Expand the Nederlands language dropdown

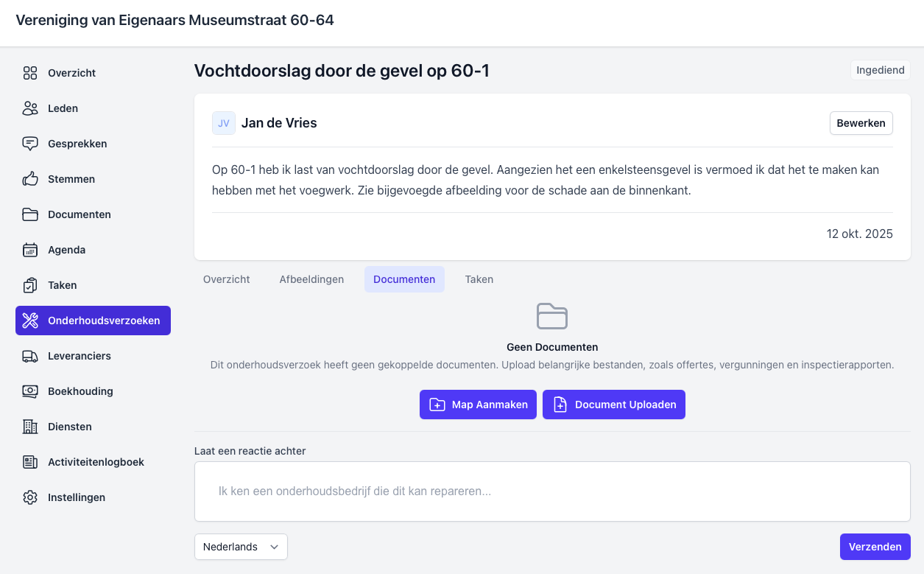tap(241, 547)
